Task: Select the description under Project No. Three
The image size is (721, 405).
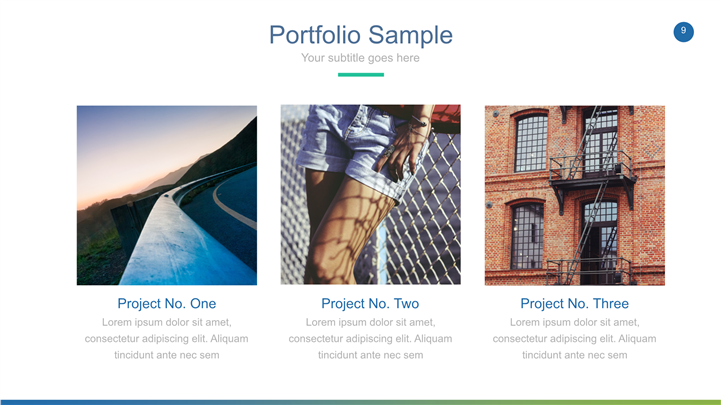Action: tap(574, 338)
